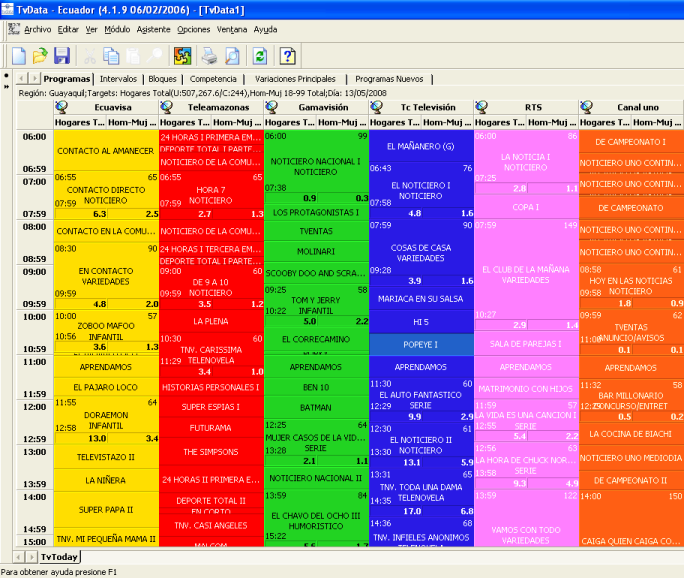The width and height of the screenshot is (684, 578).
Task: Open the Ventana menu
Action: pyautogui.click(x=232, y=29)
